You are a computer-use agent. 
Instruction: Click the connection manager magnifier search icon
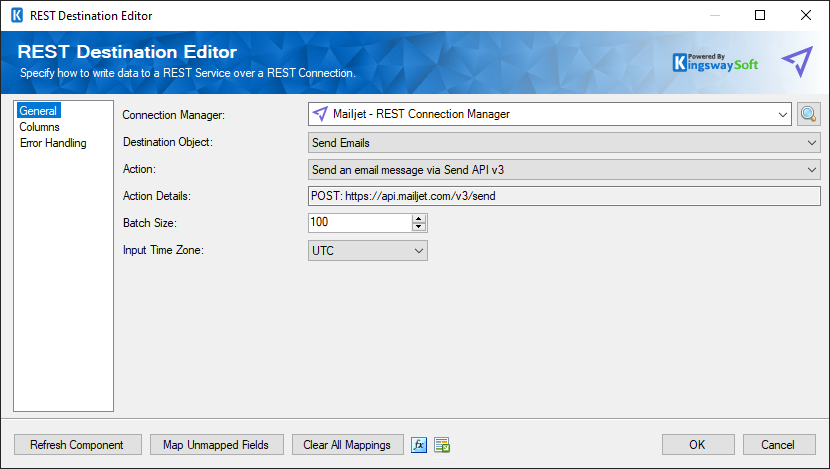tap(808, 114)
